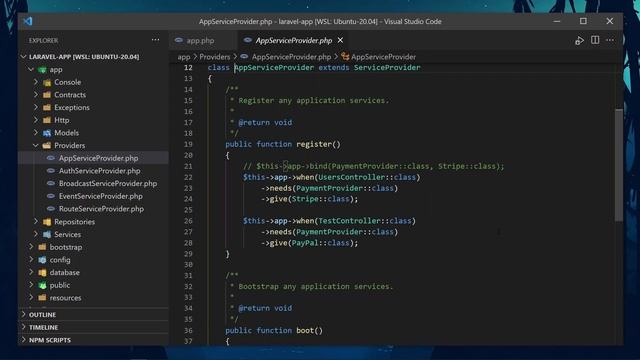Click the 'Providers' breadcrumb segment
Viewport: 640px width, 360px height.
(x=215, y=57)
